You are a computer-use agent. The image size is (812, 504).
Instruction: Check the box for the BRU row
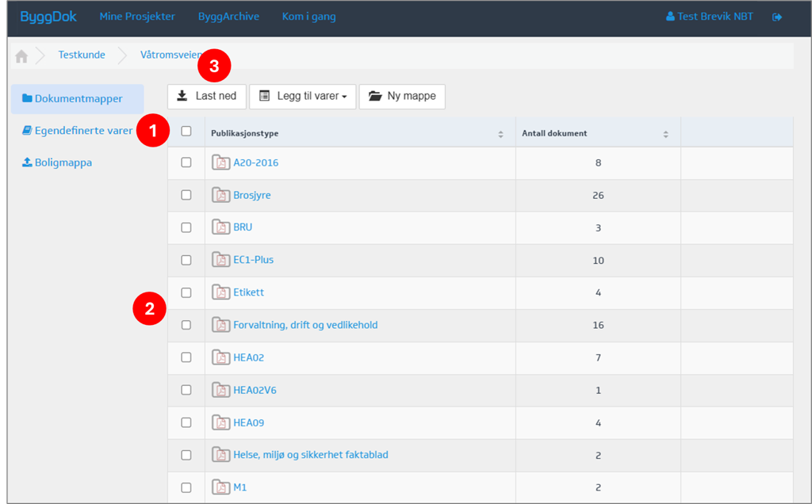click(186, 227)
